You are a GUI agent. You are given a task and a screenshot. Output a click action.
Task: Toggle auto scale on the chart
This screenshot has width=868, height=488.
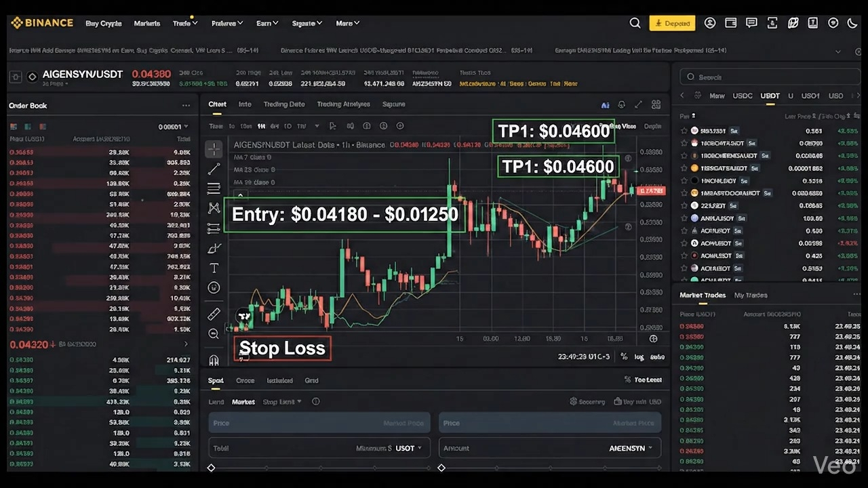click(x=658, y=357)
